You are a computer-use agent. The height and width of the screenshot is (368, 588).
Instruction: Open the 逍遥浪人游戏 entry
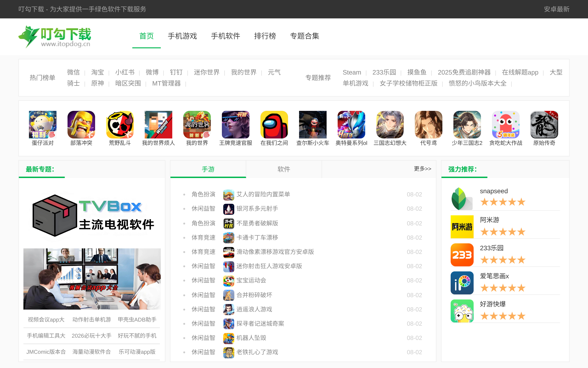pos(254,309)
